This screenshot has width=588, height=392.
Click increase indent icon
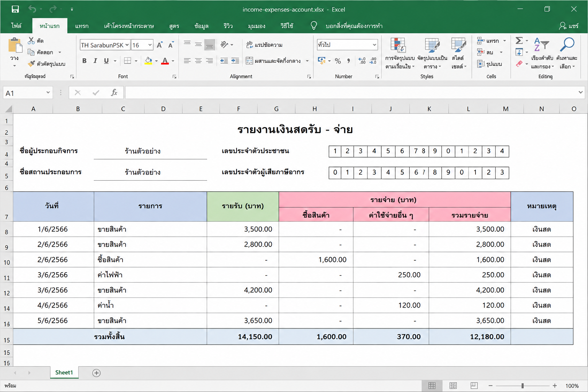click(x=235, y=61)
